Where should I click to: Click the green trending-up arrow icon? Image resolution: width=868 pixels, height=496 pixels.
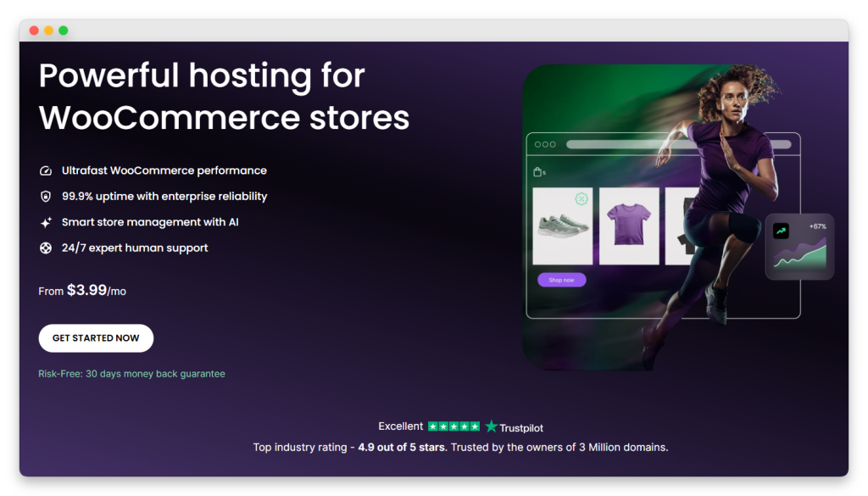(781, 231)
